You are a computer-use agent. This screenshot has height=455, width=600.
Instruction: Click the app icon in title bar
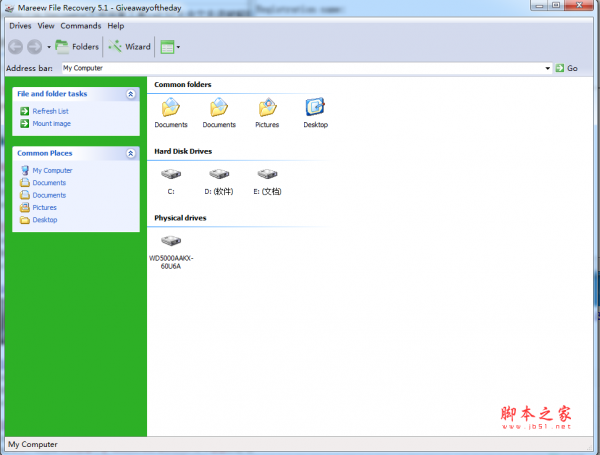click(x=10, y=8)
